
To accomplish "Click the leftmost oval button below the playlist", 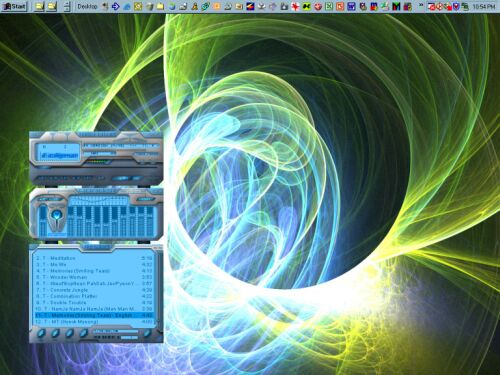I will coord(41,333).
